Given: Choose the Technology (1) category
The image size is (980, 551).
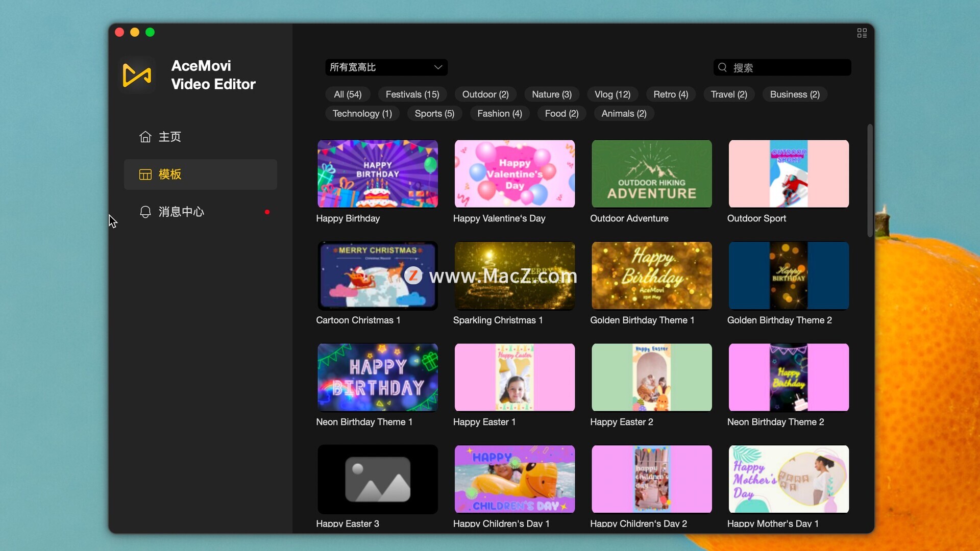Looking at the screenshot, I should pyautogui.click(x=362, y=114).
